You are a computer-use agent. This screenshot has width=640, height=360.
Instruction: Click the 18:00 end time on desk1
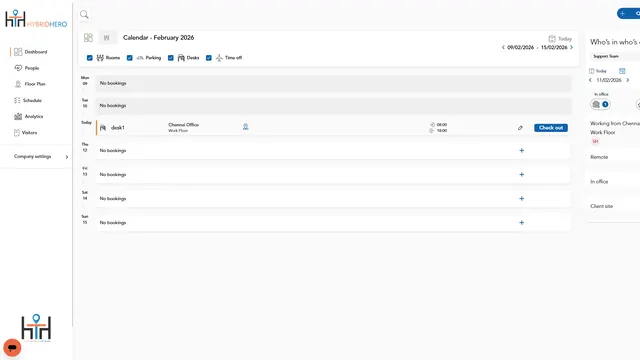(442, 131)
